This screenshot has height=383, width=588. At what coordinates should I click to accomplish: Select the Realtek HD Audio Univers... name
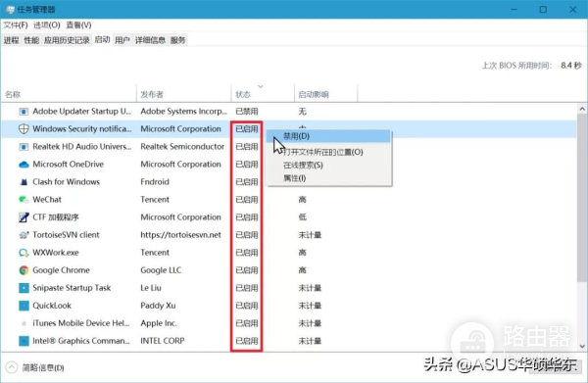(x=82, y=147)
